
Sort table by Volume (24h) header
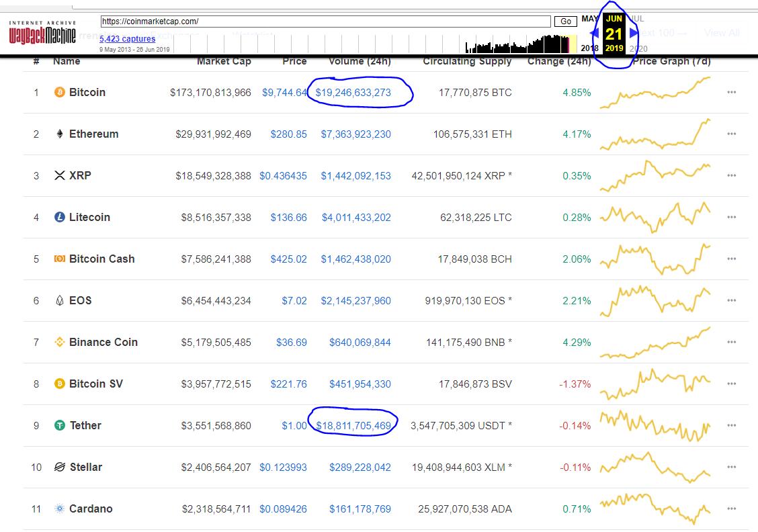click(360, 61)
